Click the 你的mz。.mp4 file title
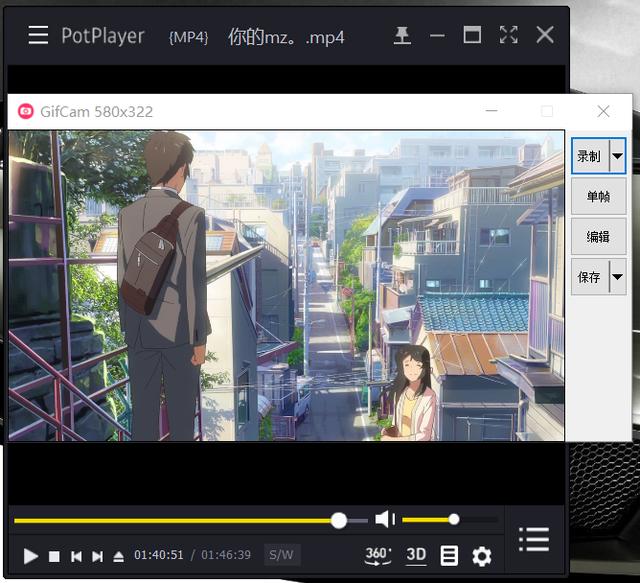This screenshot has width=640, height=583. (286, 37)
